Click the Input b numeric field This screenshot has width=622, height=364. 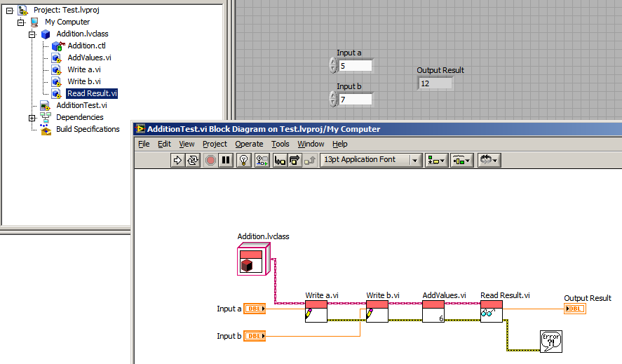point(356,99)
